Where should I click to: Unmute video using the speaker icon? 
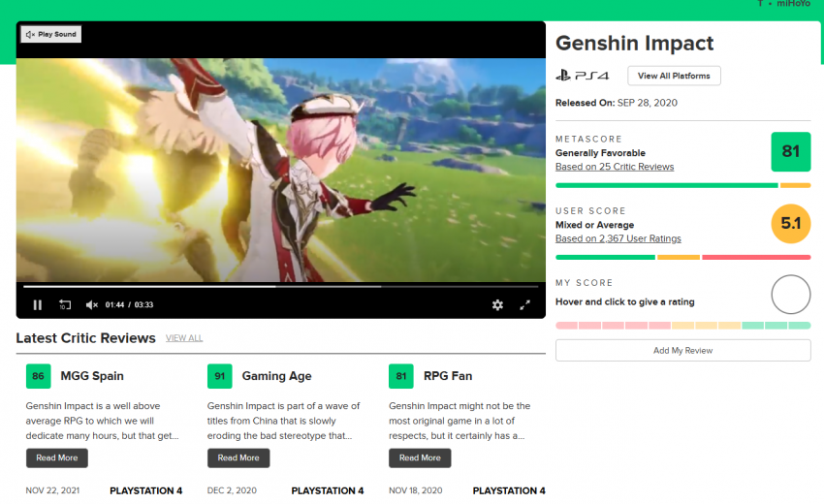point(91,304)
